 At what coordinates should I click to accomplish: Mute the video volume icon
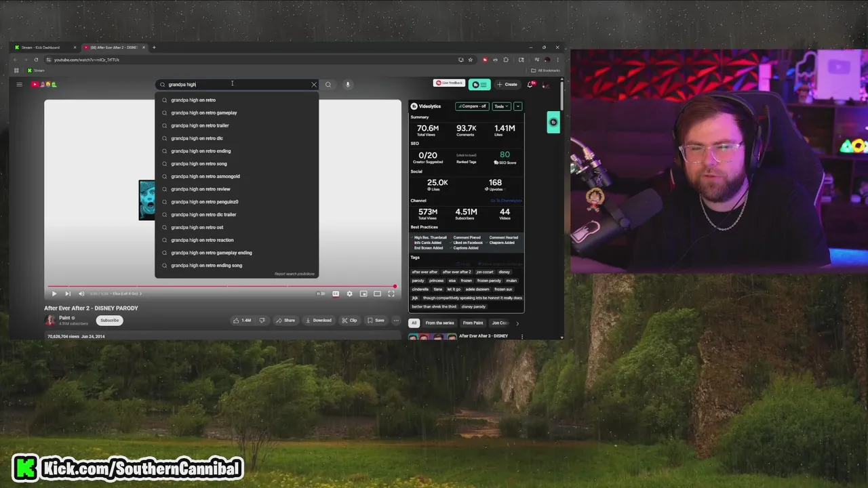[81, 293]
